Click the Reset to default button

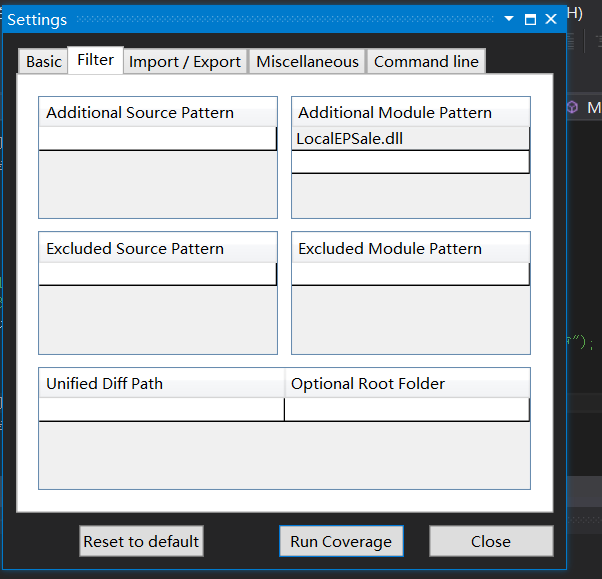141,541
